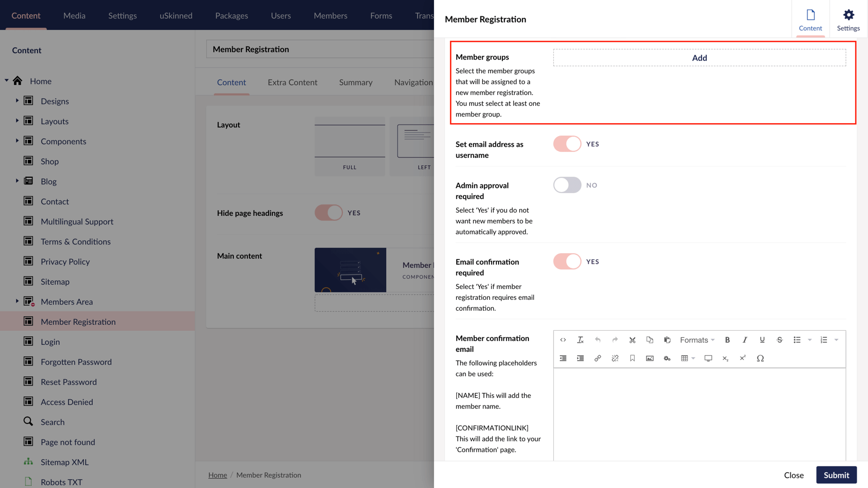The width and height of the screenshot is (868, 488).
Task: Open the Formats dropdown in the editor
Action: pyautogui.click(x=697, y=340)
